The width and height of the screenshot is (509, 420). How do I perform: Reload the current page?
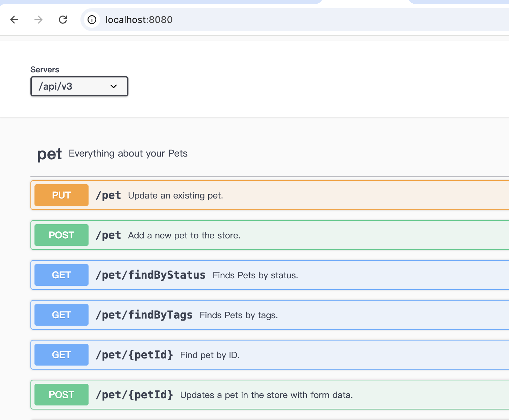coord(63,20)
